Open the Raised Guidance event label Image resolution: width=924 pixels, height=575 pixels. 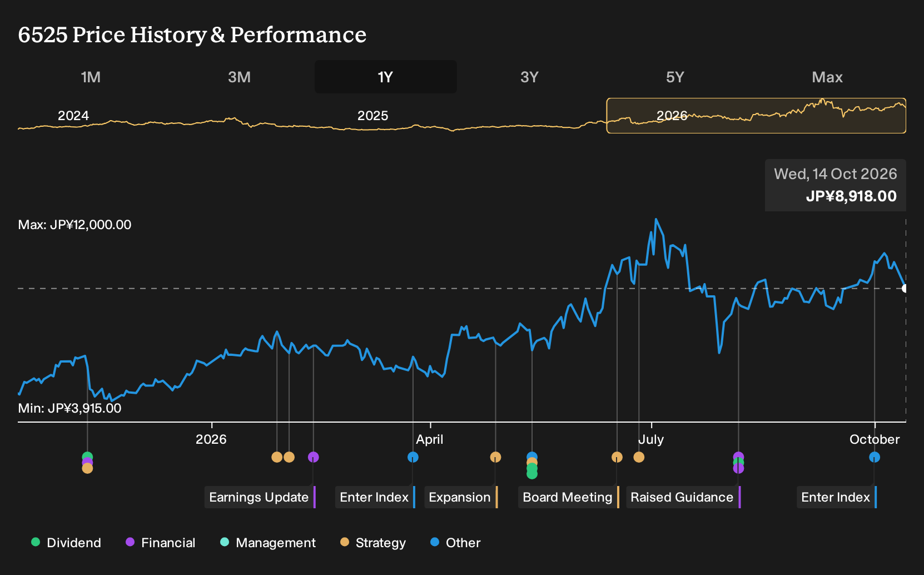tap(683, 497)
